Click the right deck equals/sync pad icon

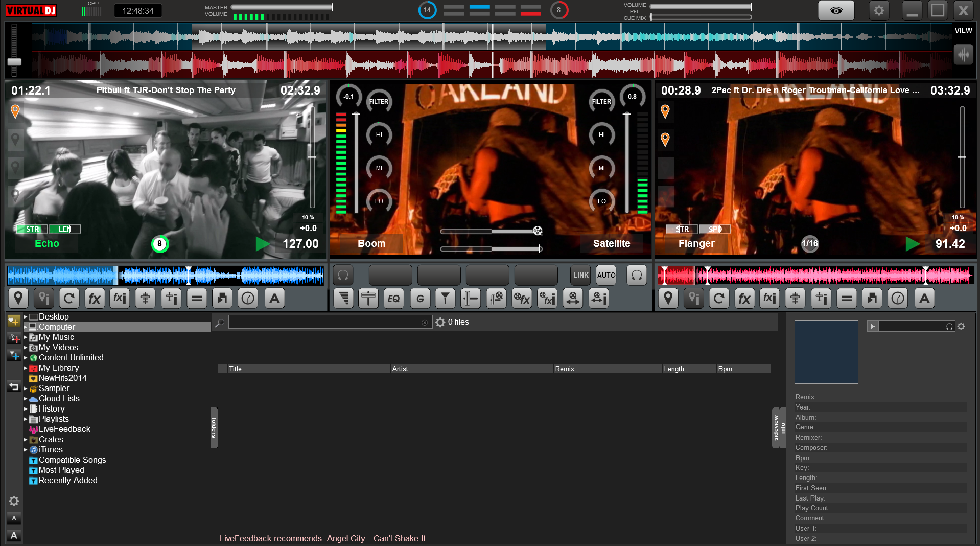[847, 298]
